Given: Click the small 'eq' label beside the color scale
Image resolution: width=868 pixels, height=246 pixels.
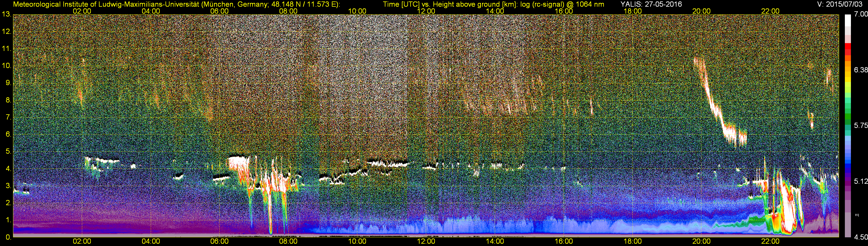Looking at the screenshot, I should [857, 215].
